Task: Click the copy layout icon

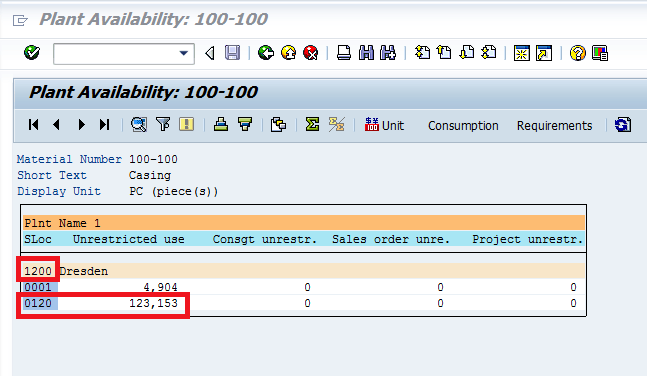Action: tap(279, 124)
